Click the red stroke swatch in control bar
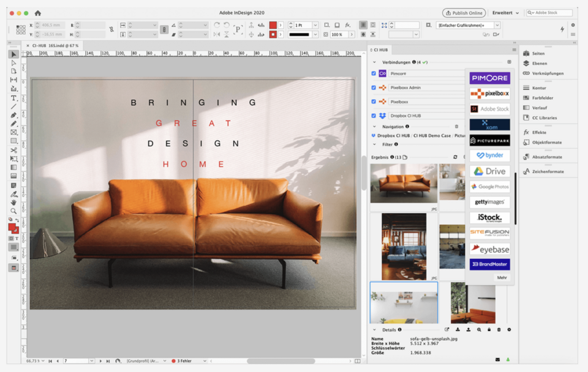This screenshot has width=588, height=372. coord(273,34)
